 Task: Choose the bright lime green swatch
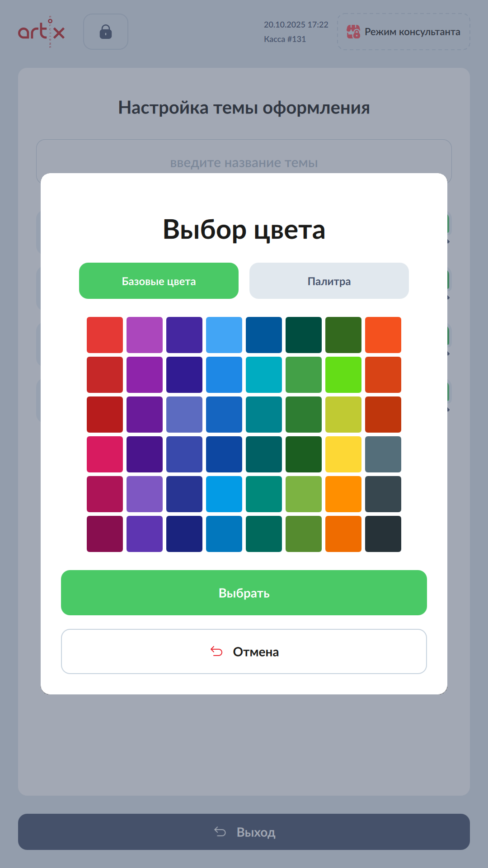point(343,375)
